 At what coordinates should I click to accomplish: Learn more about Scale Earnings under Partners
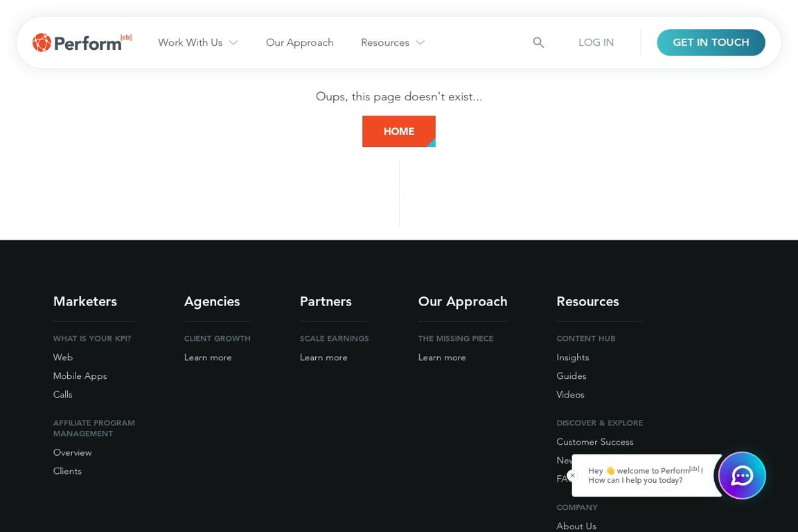point(323,357)
